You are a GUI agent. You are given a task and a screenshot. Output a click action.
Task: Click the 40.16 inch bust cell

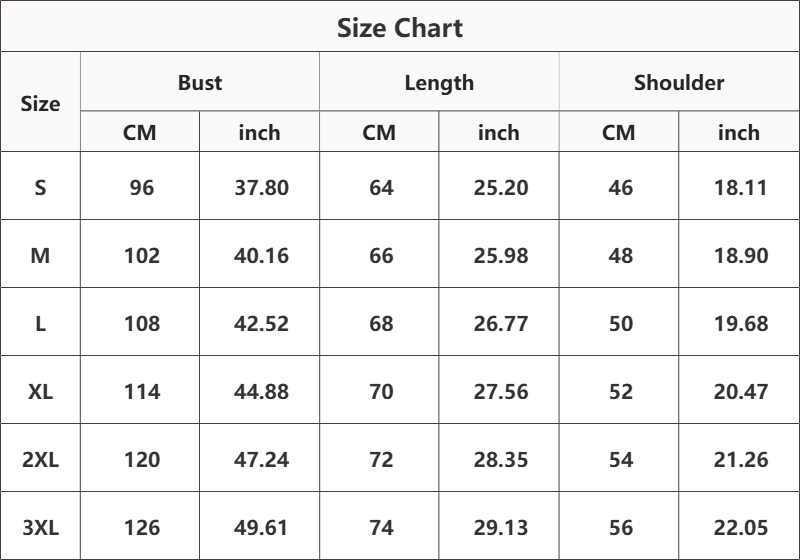(x=260, y=254)
